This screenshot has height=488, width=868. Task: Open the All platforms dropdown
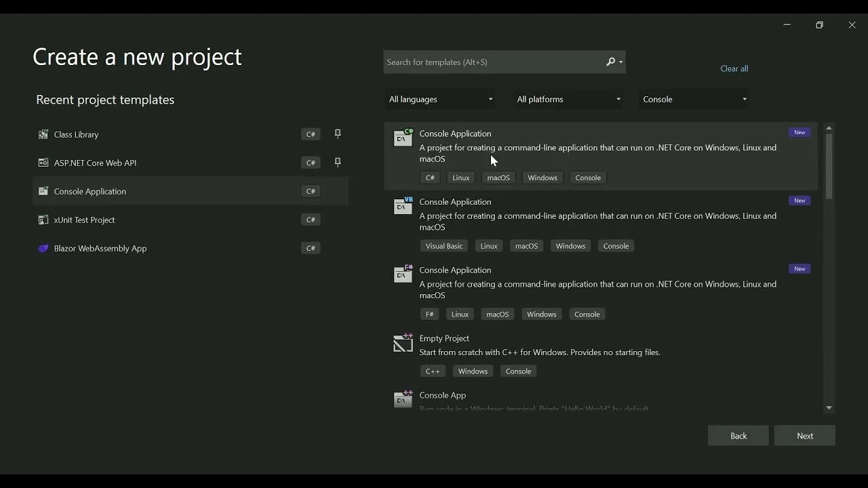[x=568, y=100]
